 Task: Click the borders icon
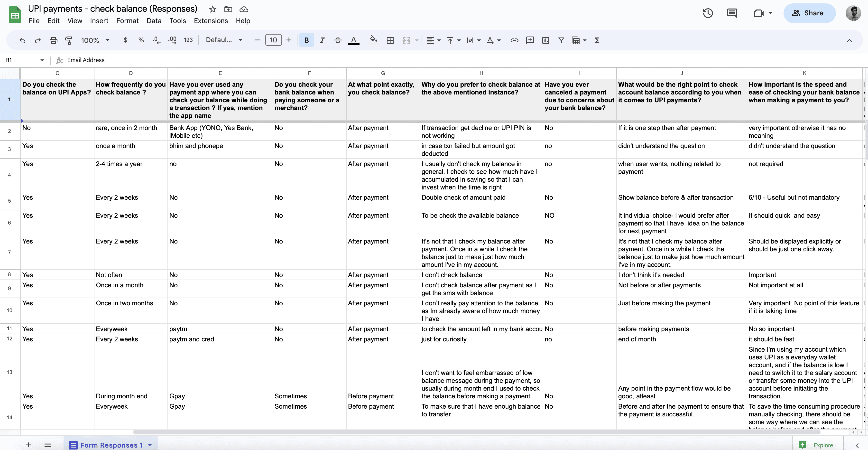pyautogui.click(x=390, y=40)
